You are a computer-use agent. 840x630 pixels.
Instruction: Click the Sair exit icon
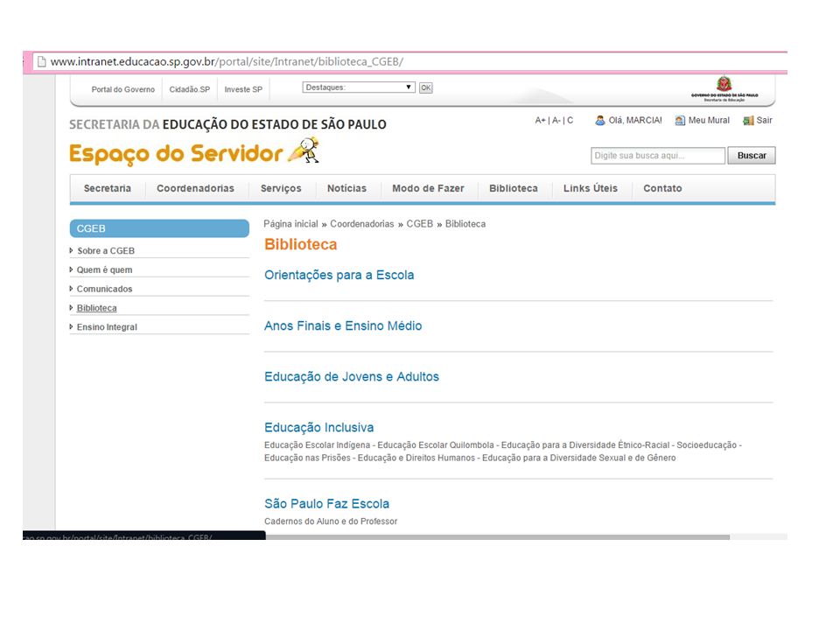click(748, 121)
